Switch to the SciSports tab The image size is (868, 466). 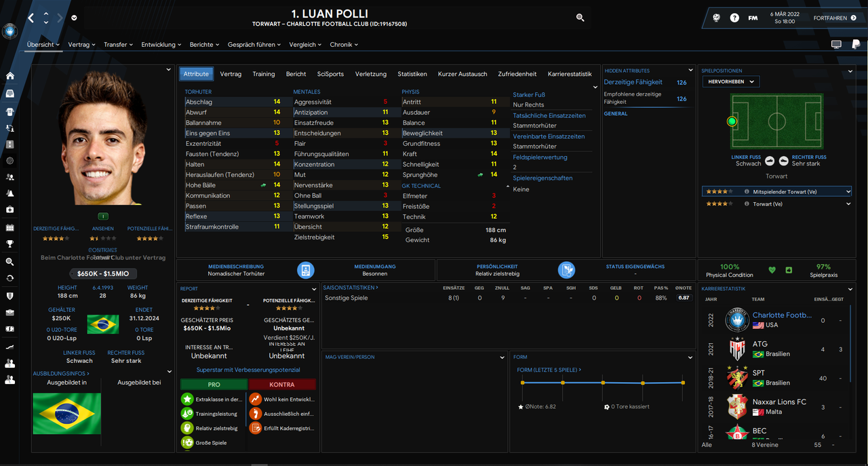330,74
